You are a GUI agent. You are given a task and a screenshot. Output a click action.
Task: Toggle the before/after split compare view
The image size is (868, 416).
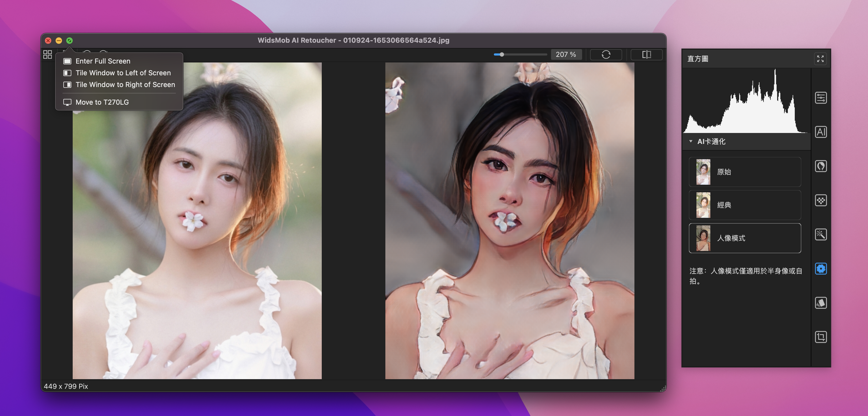(x=646, y=54)
